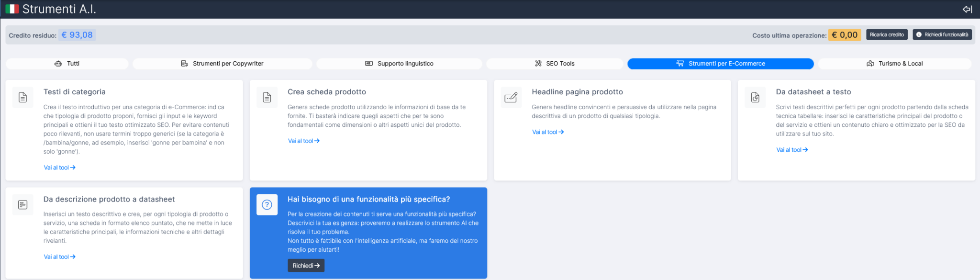Open Vai al tool under Headline pagina prodotto
This screenshot has height=280, width=980.
coord(548,132)
